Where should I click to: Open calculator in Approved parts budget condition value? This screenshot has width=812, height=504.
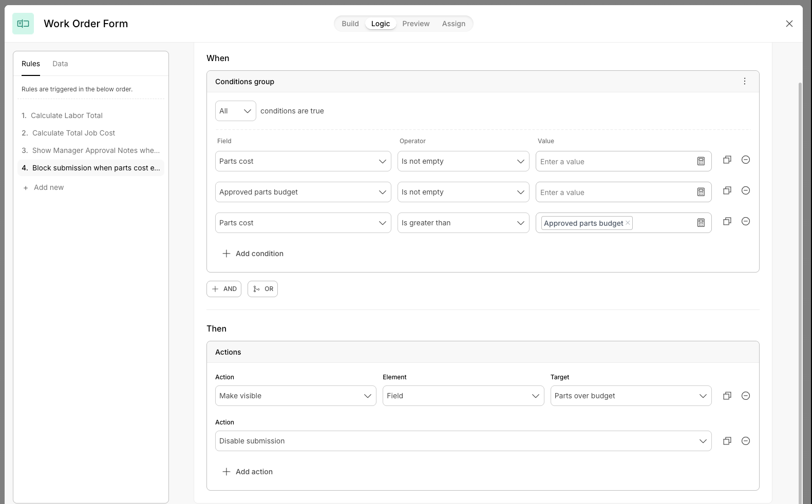[701, 192]
